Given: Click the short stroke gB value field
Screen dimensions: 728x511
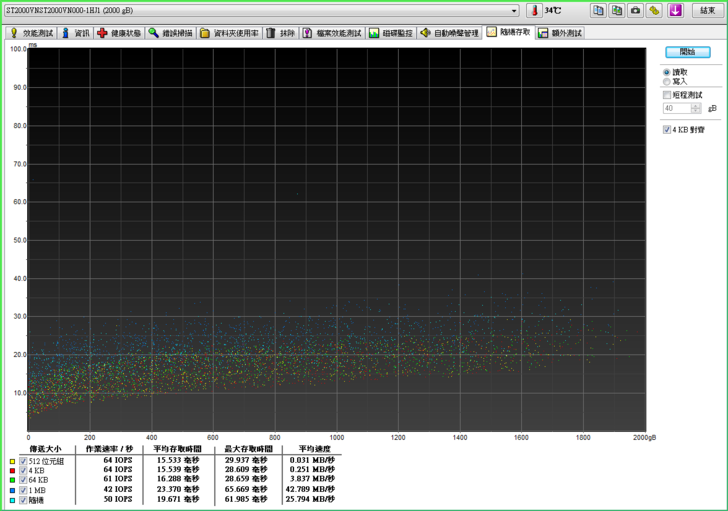Looking at the screenshot, I should pos(676,108).
